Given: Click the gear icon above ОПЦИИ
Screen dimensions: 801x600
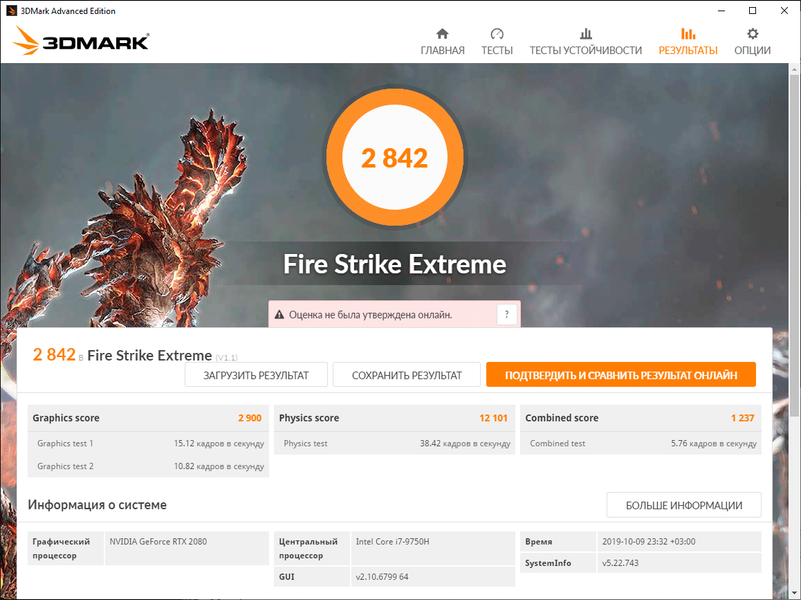Looking at the screenshot, I should click(x=752, y=34).
